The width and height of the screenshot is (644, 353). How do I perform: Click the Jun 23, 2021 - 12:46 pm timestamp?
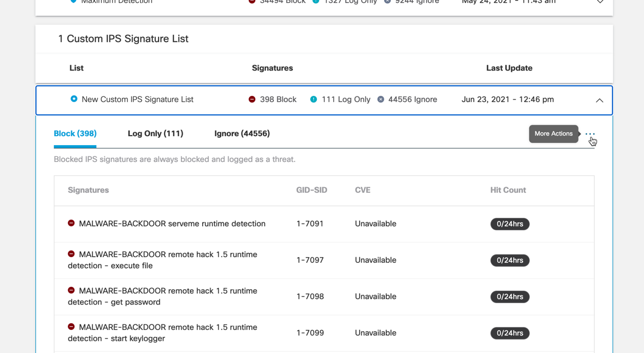(508, 99)
